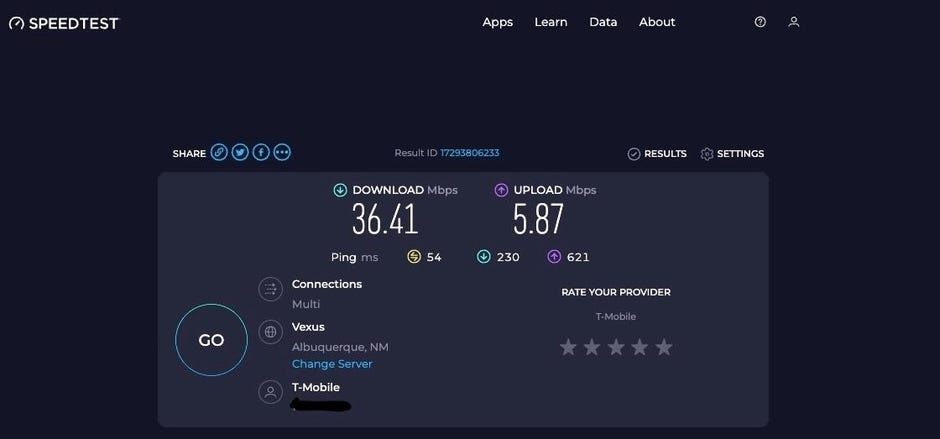Click the download latency value 230
The image size is (940, 439).
pyautogui.click(x=508, y=257)
